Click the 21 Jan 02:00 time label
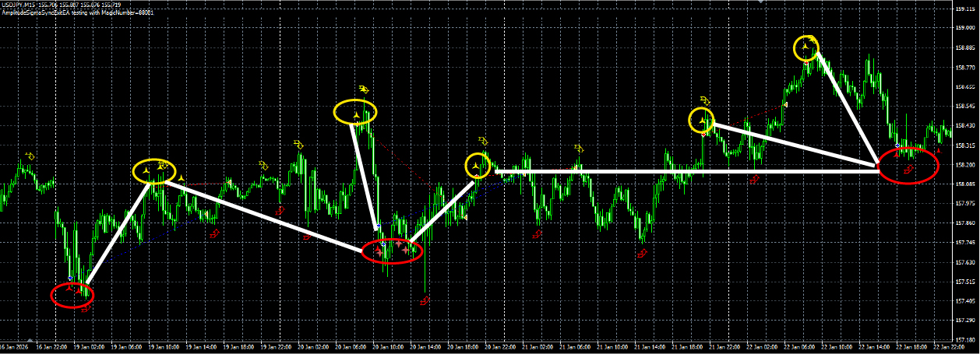980x354 pixels. click(538, 347)
